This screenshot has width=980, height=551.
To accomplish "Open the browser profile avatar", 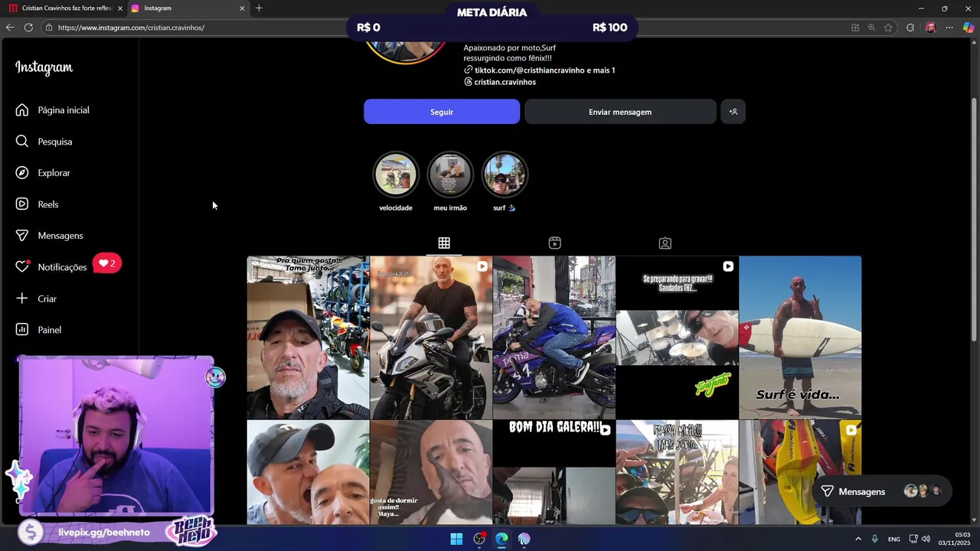I will point(930,28).
